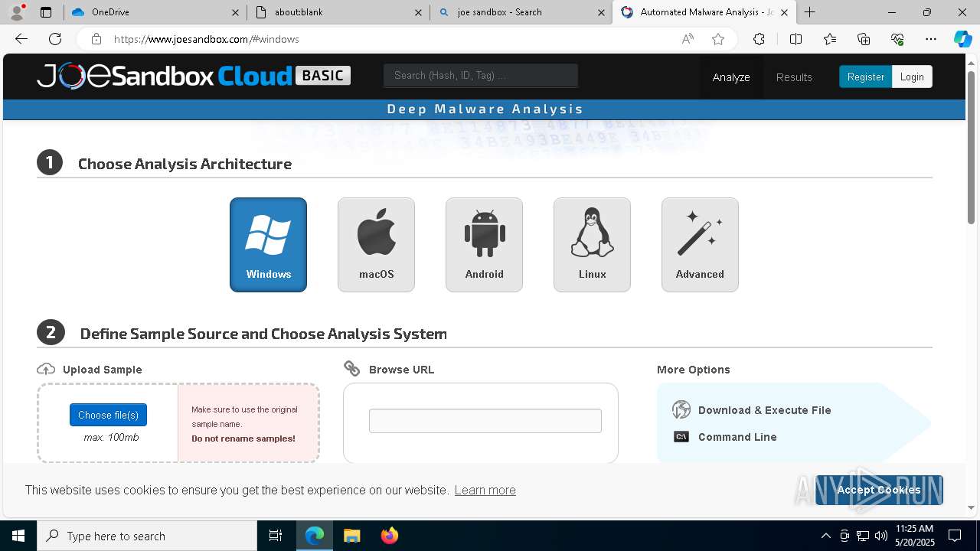This screenshot has height=551, width=980.
Task: Open the Favorites list icon
Action: pyautogui.click(x=830, y=39)
